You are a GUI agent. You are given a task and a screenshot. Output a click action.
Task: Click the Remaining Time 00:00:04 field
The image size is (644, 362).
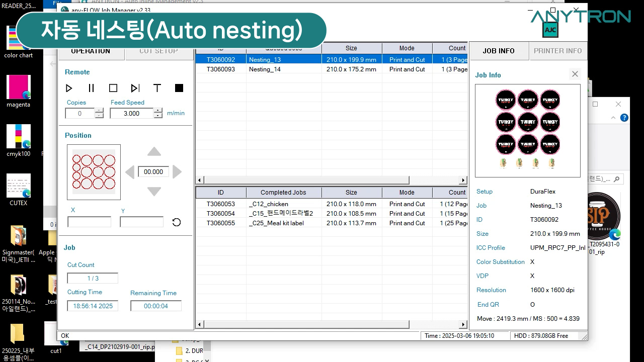pos(156,306)
